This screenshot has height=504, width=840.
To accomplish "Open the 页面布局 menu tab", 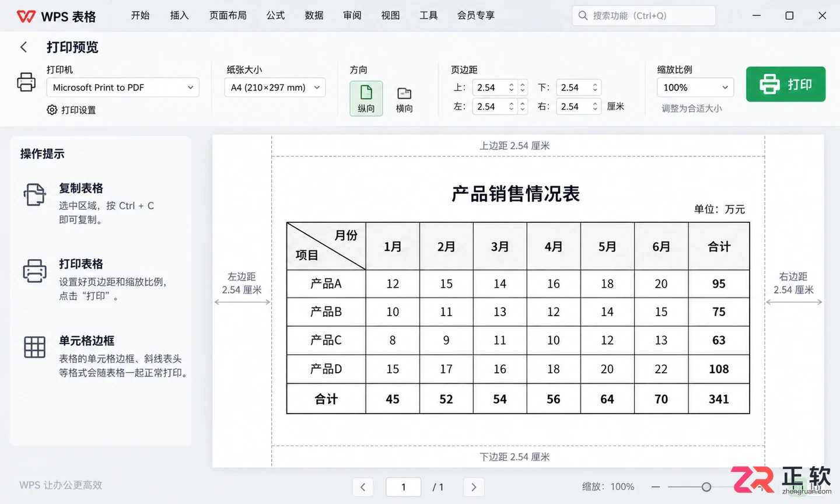I will pos(228,16).
